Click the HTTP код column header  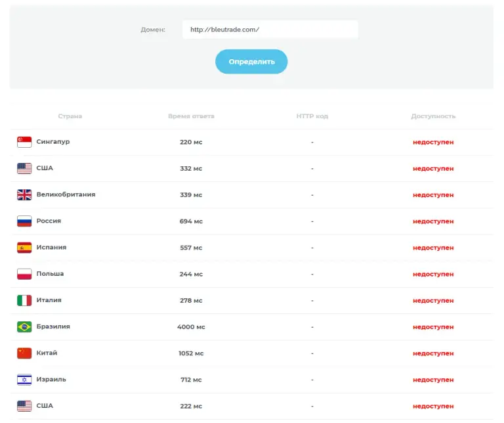(x=312, y=116)
